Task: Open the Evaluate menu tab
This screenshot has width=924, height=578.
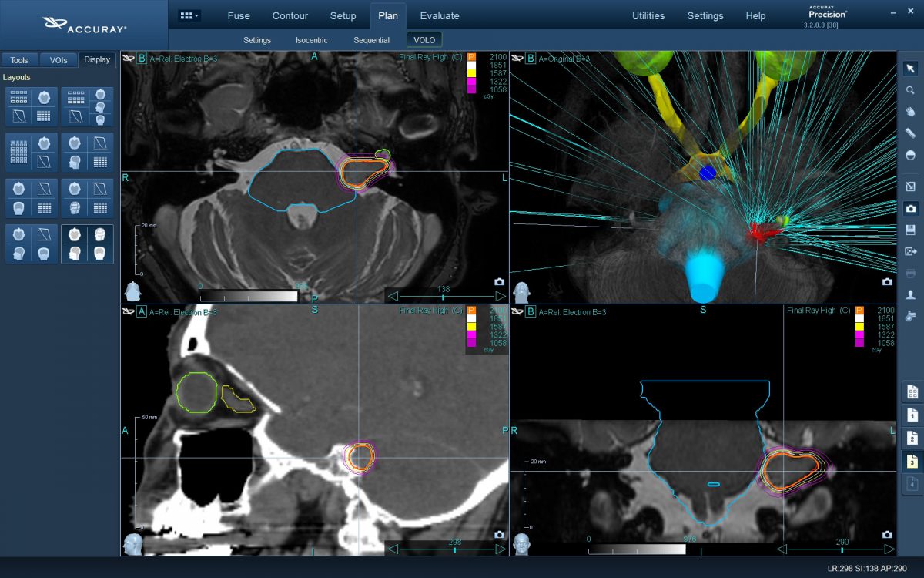Action: click(x=440, y=15)
